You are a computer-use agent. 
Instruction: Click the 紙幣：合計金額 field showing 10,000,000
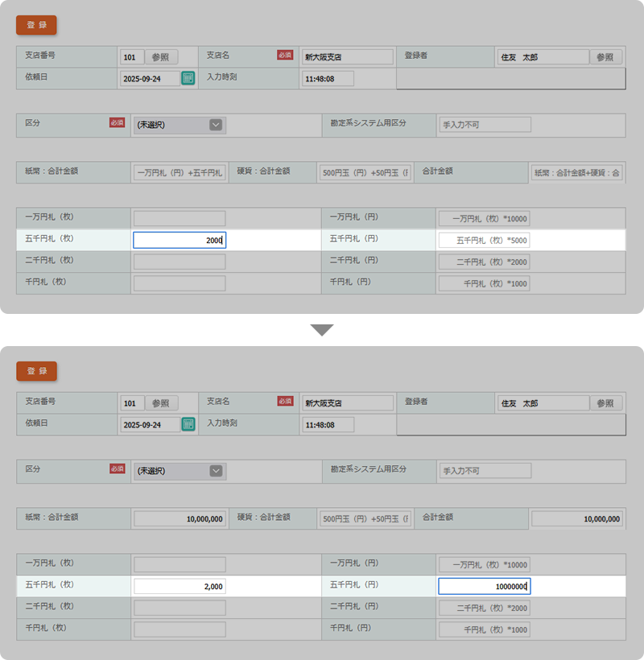[179, 519]
